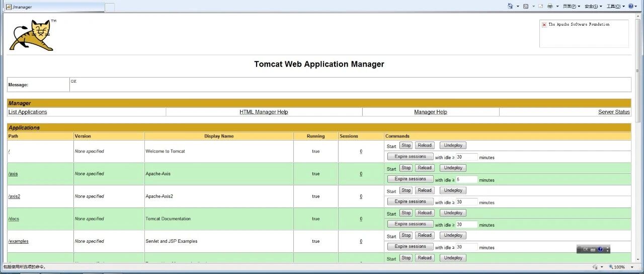
Task: Open the RSS feeds dropdown arrow
Action: (533, 7)
